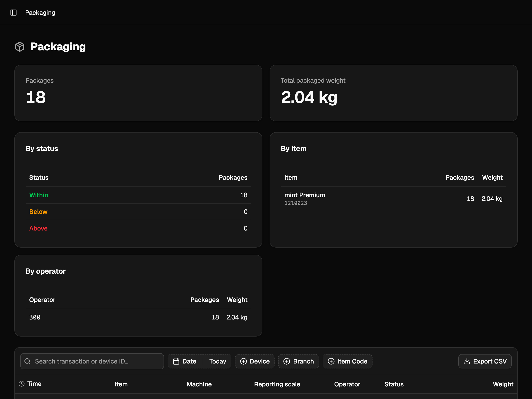
Task: Click the plus icon on Branch filter
Action: 287,361
